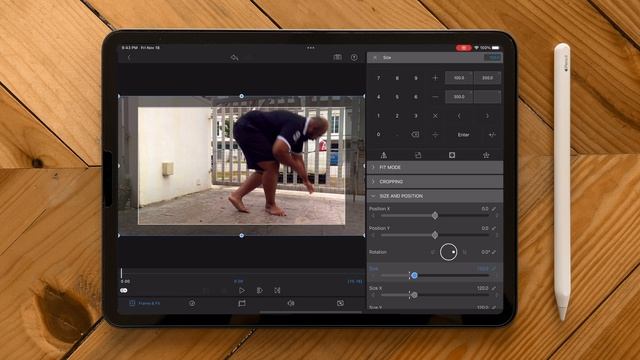Tap the keypad right chevron key
Image resolution: width=640 pixels, height=360 pixels.
click(487, 116)
